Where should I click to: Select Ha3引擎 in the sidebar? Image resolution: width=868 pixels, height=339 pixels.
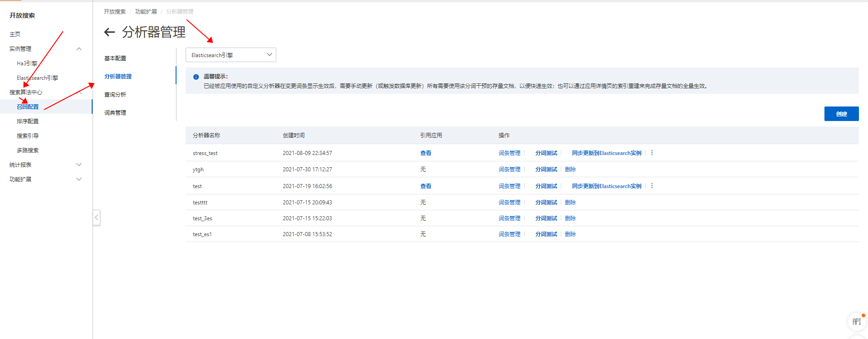(x=27, y=63)
